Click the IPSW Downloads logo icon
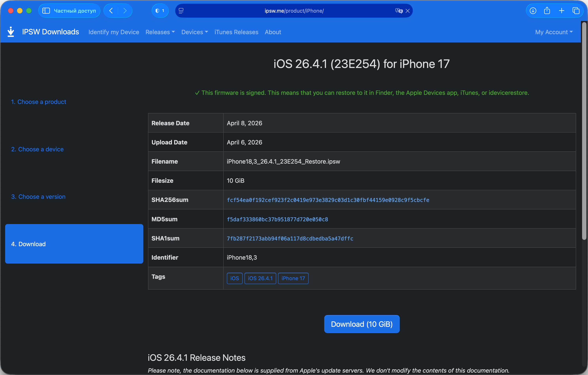 click(11, 32)
